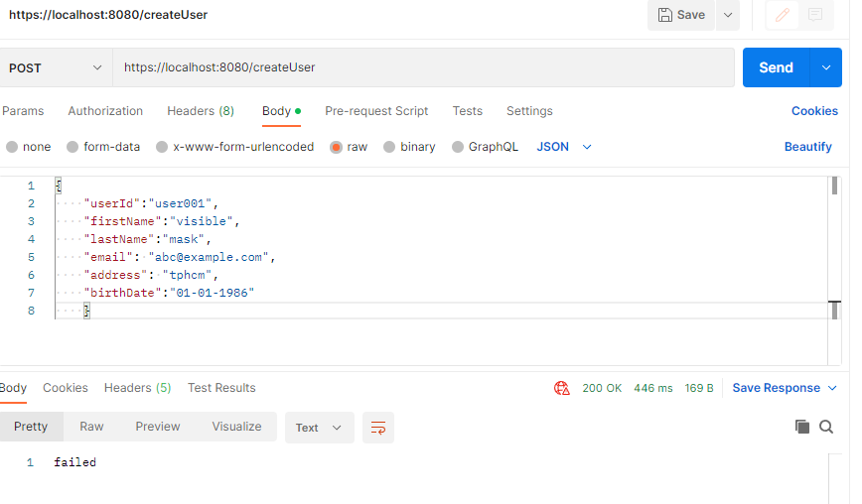Click the edit pencil icon
862x504 pixels.
[x=783, y=15]
